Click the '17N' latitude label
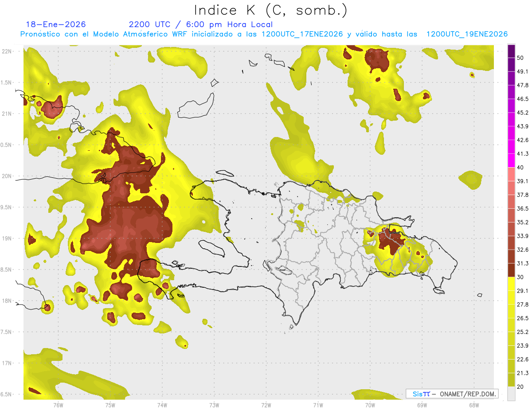The width and height of the screenshot is (532, 411). click(6, 363)
